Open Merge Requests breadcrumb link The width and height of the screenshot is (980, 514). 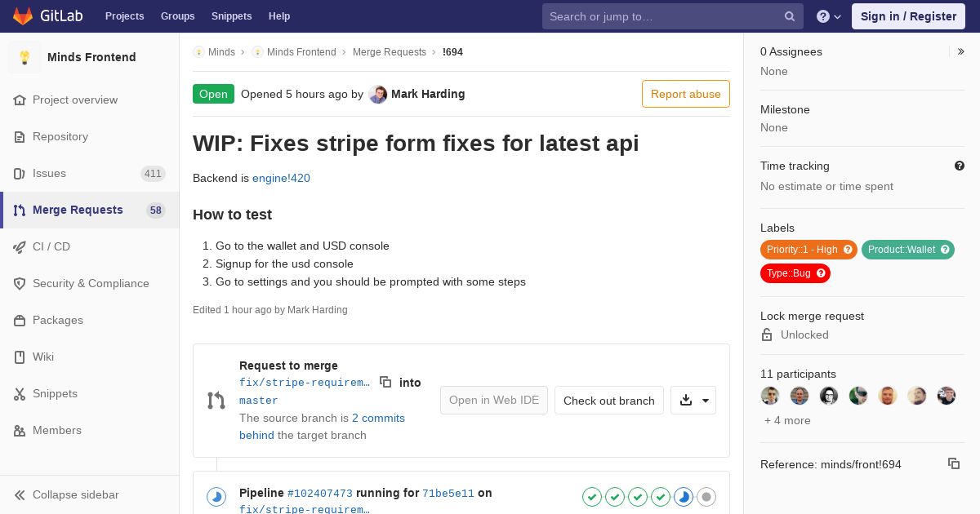coord(390,52)
